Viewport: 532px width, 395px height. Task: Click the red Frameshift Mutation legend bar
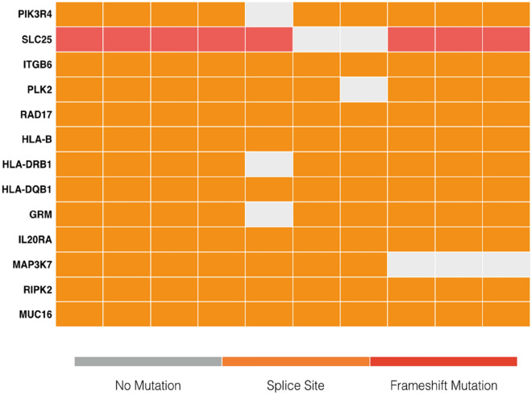coord(443,361)
